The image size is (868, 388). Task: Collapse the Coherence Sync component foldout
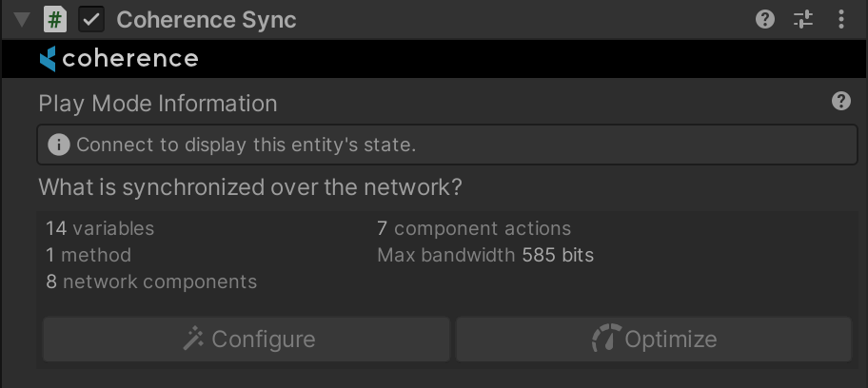[23, 19]
